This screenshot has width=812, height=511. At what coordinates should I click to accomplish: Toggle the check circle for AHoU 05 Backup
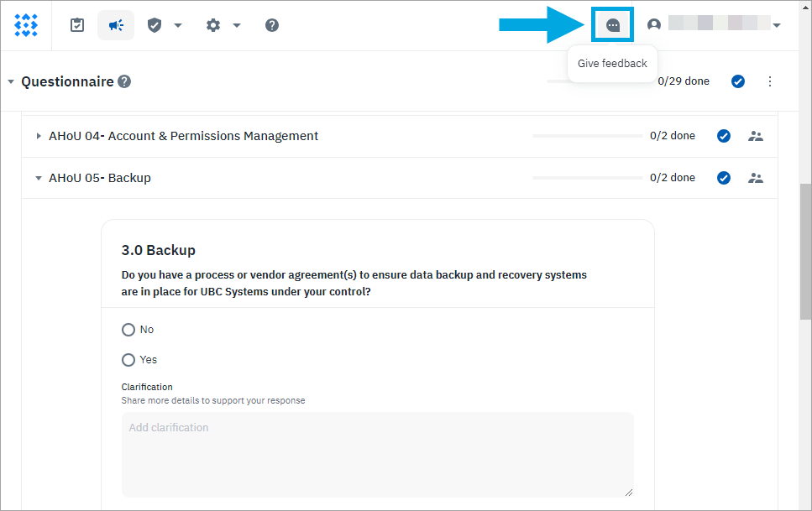point(724,178)
